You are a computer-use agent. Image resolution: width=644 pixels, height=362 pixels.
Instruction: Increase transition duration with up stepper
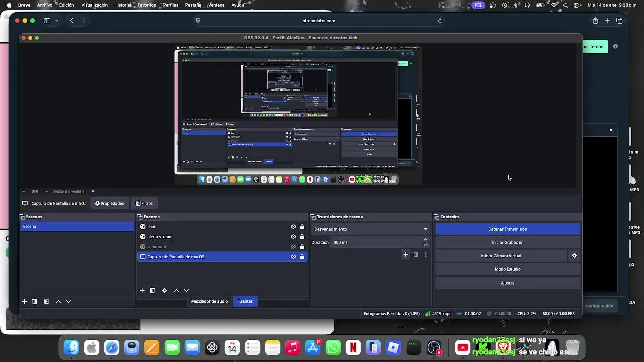point(425,240)
